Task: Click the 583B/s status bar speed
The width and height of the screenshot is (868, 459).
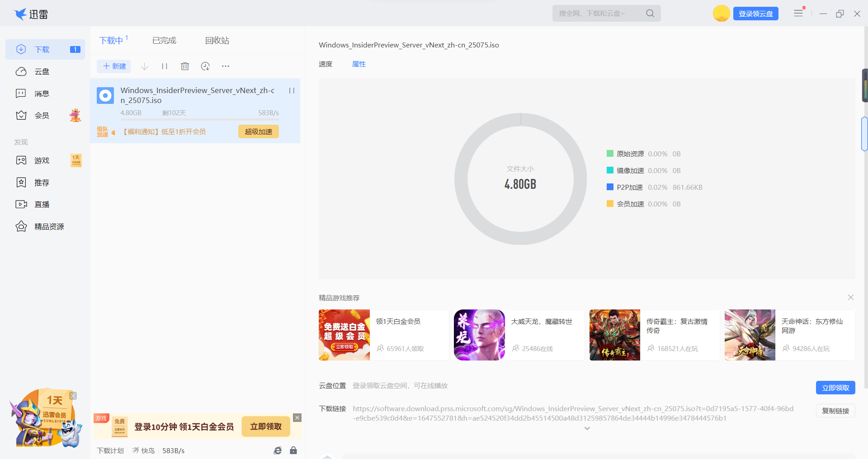Action: (x=174, y=450)
